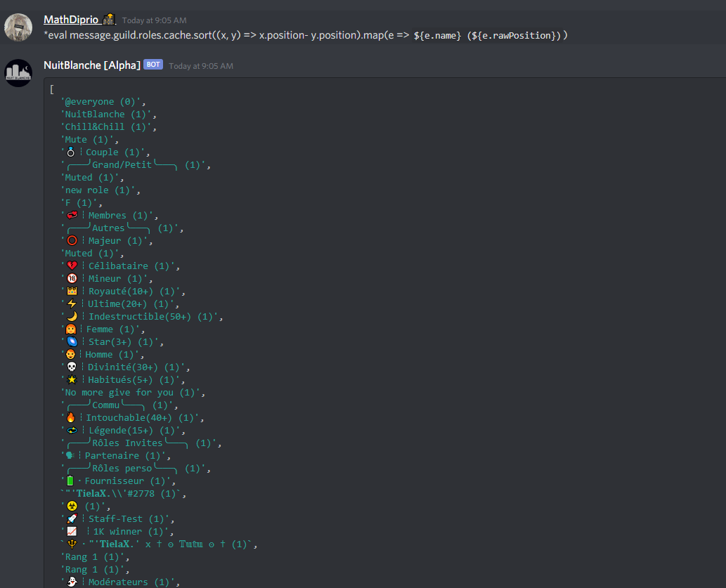Click the 18 emoji before Mineur
726x588 pixels.
pyautogui.click(x=72, y=278)
